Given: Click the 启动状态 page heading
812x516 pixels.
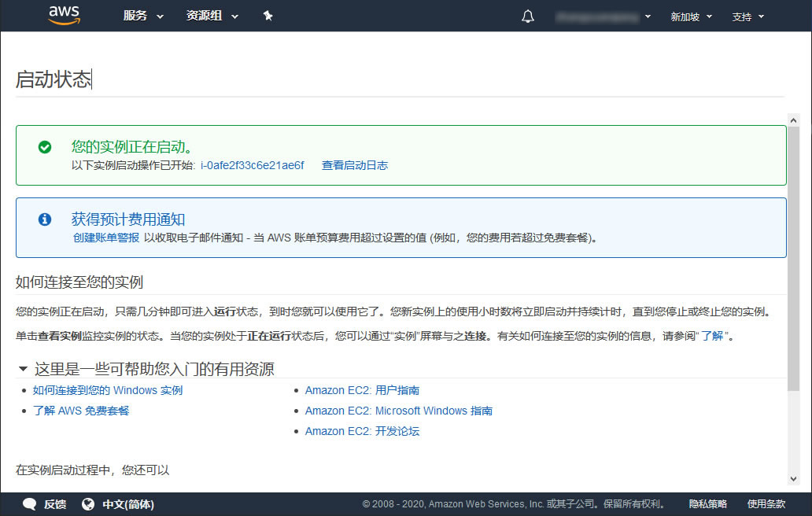Looking at the screenshot, I should coord(54,79).
